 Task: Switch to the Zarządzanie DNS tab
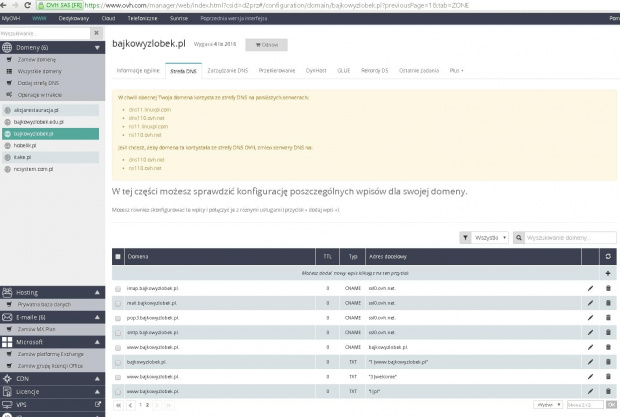coord(228,71)
